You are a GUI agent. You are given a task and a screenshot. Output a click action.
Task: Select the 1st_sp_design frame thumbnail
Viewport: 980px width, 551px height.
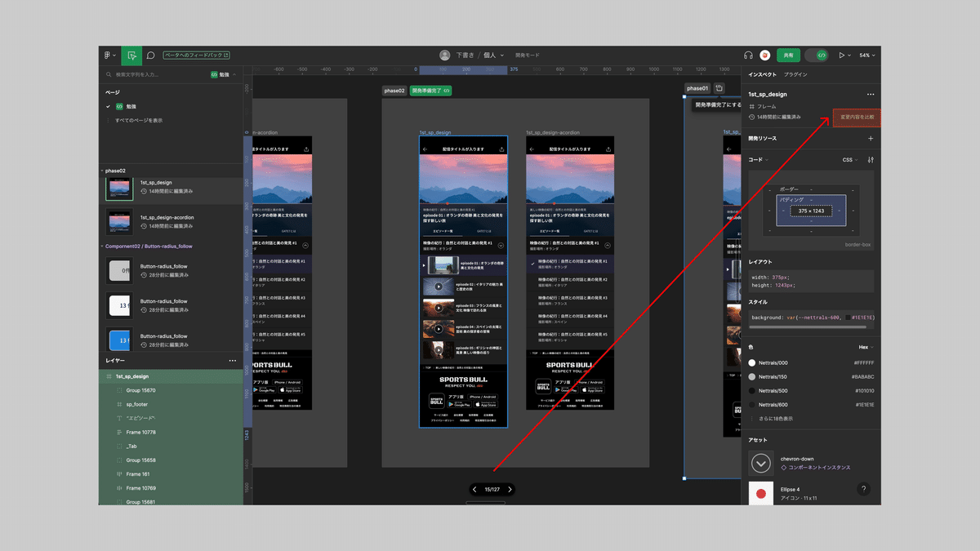coord(119,189)
